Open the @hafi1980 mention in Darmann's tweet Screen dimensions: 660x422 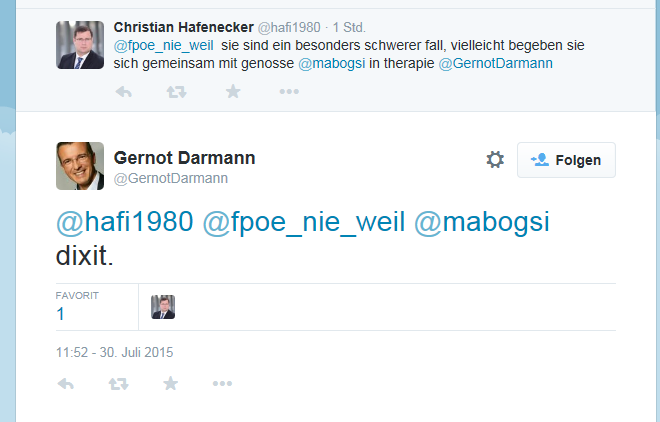click(x=124, y=223)
